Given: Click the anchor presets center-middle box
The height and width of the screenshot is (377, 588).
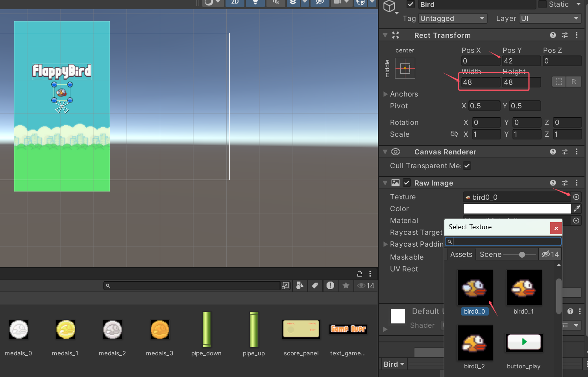Looking at the screenshot, I should (405, 69).
